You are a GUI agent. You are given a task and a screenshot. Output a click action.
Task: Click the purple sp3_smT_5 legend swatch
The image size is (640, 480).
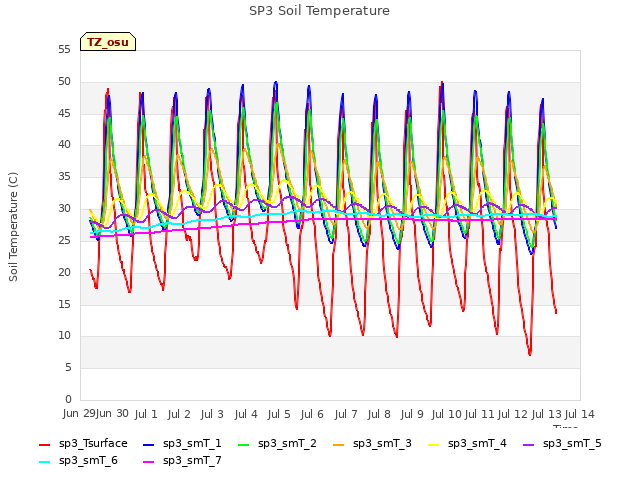pos(529,444)
